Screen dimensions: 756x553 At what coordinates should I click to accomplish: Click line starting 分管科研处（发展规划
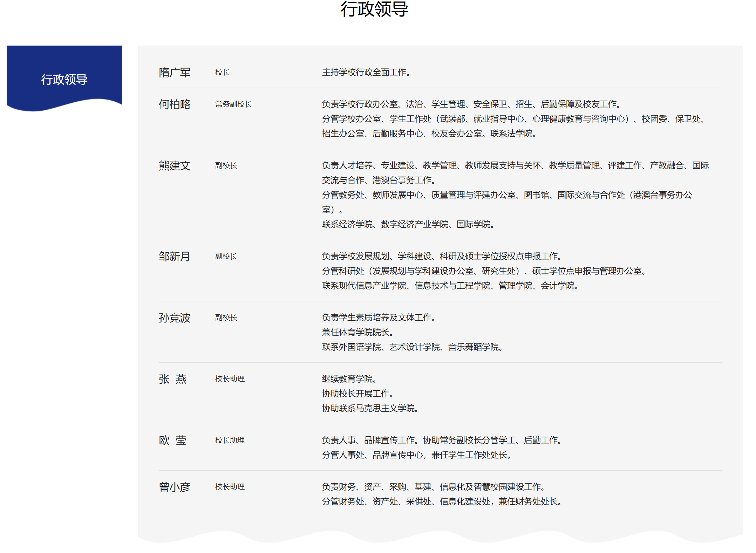(x=484, y=271)
